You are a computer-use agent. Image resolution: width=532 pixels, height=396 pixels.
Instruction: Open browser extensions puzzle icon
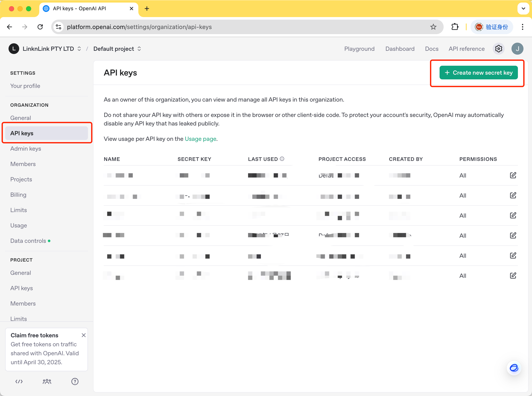point(455,27)
